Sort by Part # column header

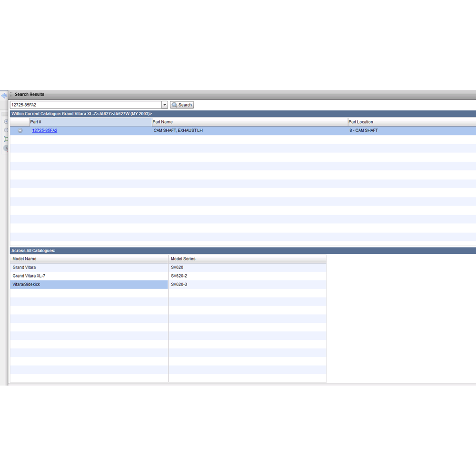(x=90, y=122)
